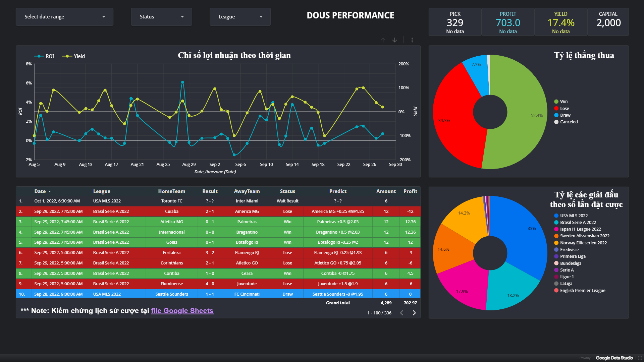644x362 pixels.
Task: Open the file Google Sheets link
Action: 182,311
